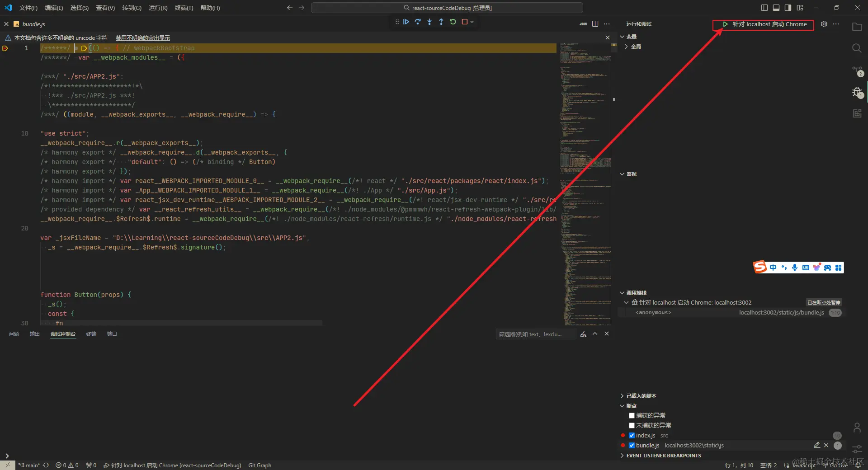Uncheck the bundle.js breakpoint checkbox
This screenshot has width=868, height=470.
tap(632, 445)
